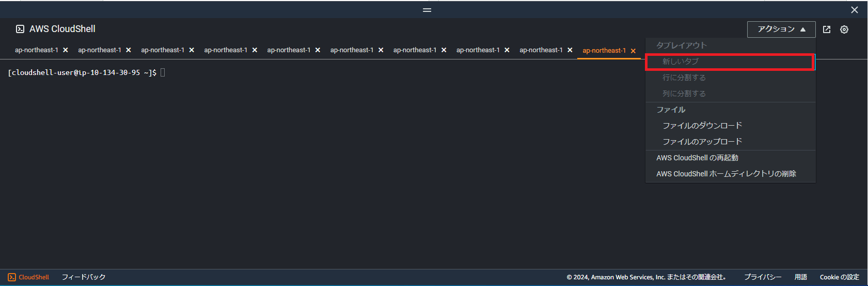Click the ファイル section header
Viewport: 868px width, 286px height.
(671, 110)
